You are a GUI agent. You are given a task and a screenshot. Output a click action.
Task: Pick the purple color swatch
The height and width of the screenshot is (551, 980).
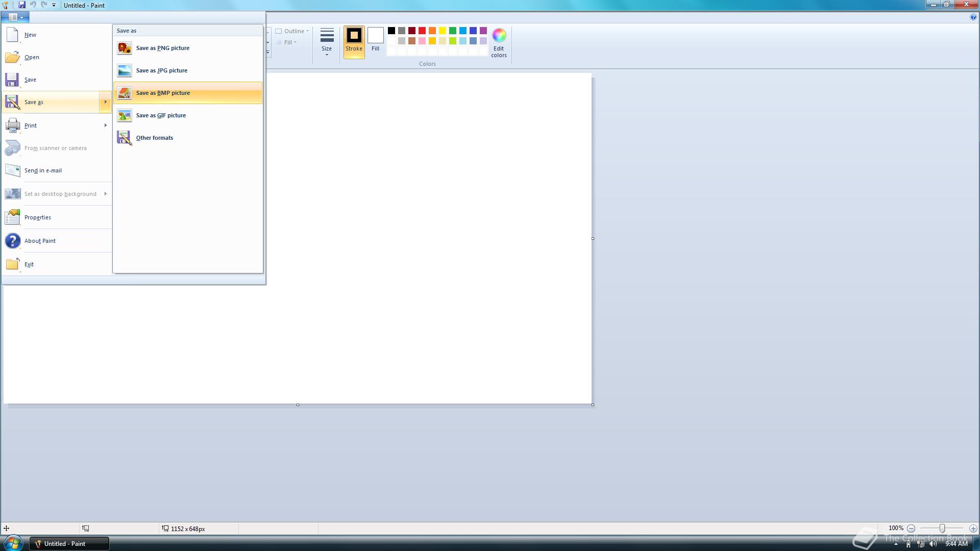pyautogui.click(x=483, y=31)
